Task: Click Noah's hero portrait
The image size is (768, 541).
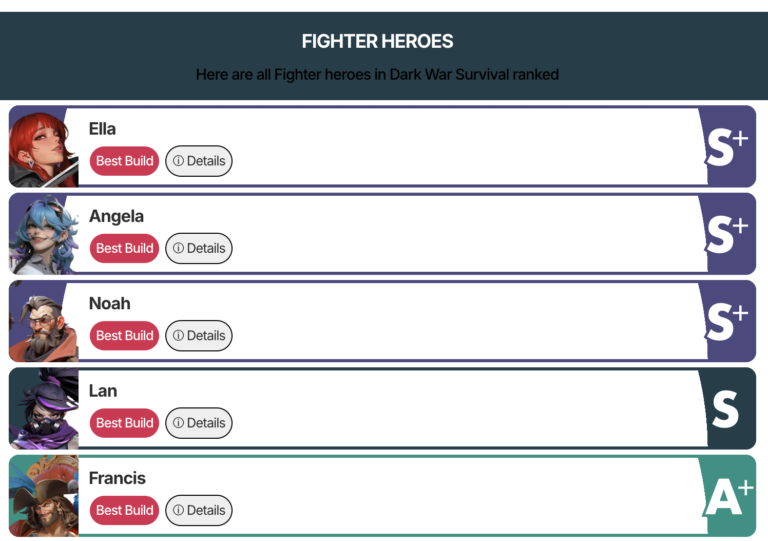Action: (x=43, y=321)
